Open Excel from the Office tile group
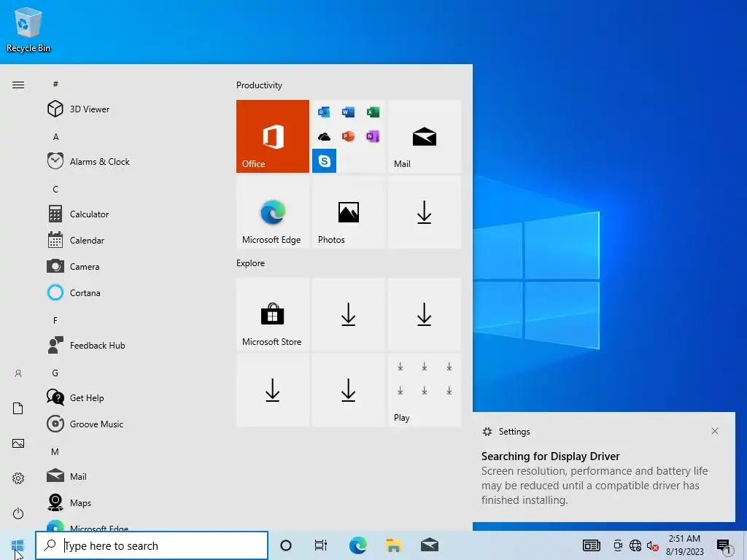 pyautogui.click(x=373, y=112)
